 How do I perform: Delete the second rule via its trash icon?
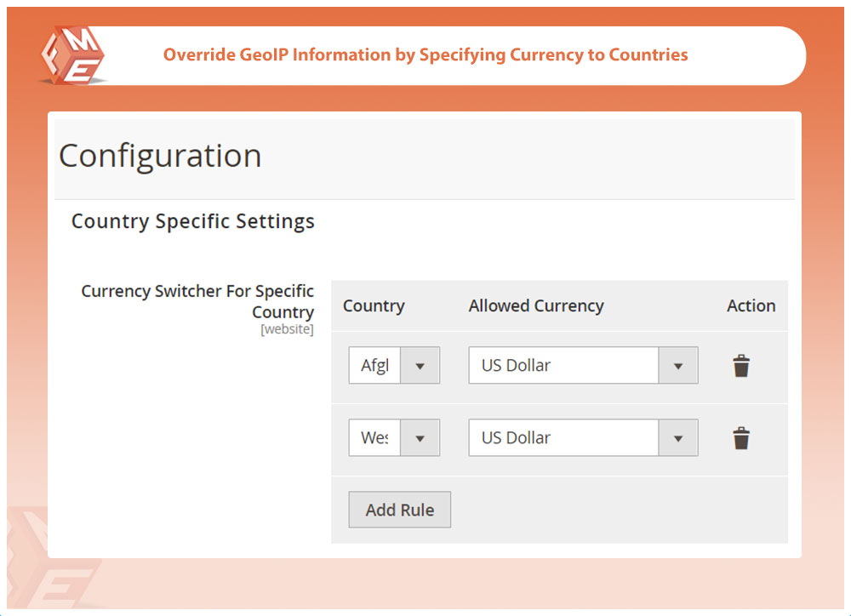click(741, 438)
